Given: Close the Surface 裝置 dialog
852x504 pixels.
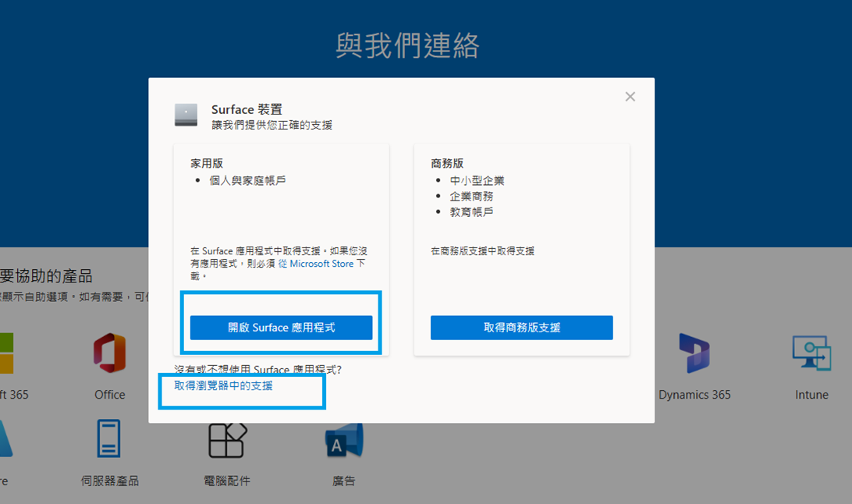Looking at the screenshot, I should coord(630,97).
